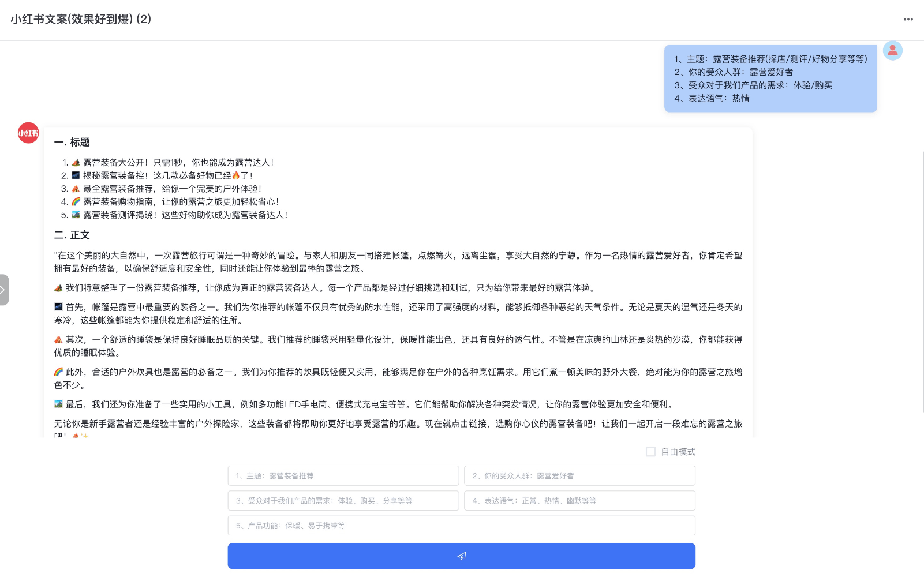Click the landscape emoji in title 5
The width and height of the screenshot is (924, 581).
(75, 215)
